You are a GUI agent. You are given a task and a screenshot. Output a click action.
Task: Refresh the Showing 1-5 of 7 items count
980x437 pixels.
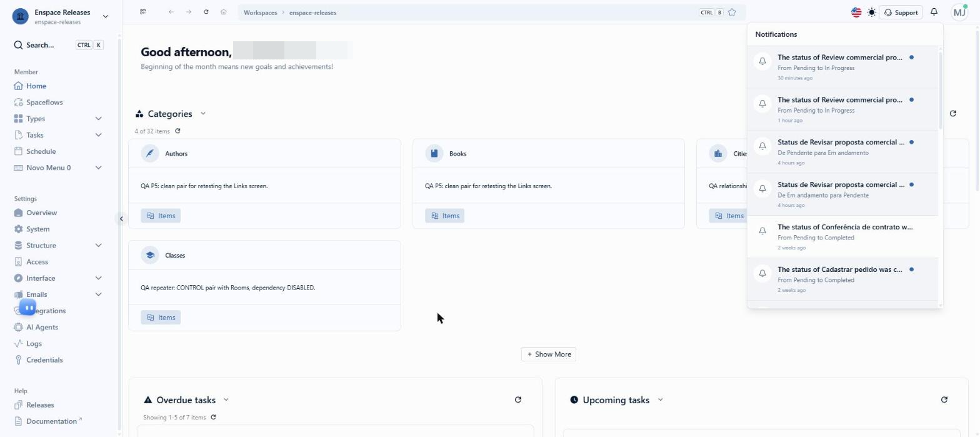click(213, 418)
